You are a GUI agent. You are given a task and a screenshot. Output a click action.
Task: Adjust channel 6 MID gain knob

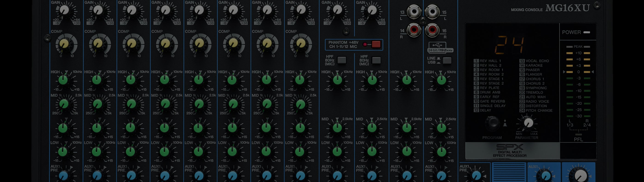[x=232, y=128]
